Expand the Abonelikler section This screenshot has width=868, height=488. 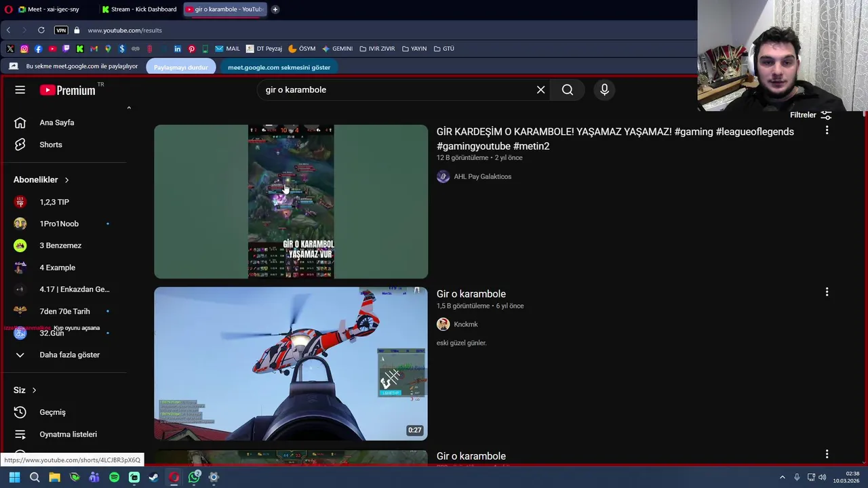(41, 180)
